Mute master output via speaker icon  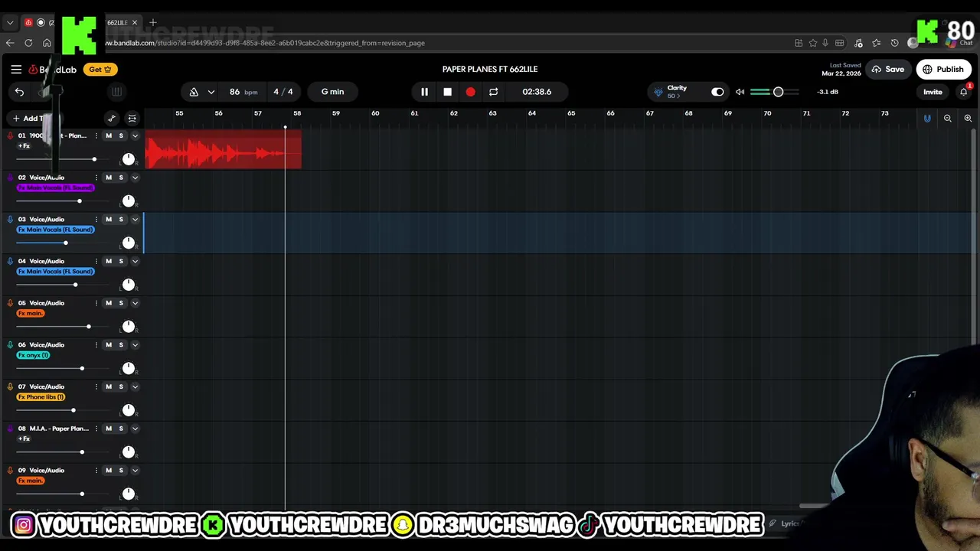click(x=740, y=92)
